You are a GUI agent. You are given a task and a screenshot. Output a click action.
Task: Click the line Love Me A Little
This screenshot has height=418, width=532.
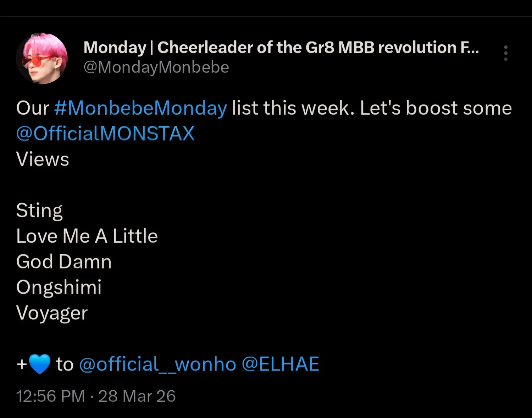coord(87,236)
